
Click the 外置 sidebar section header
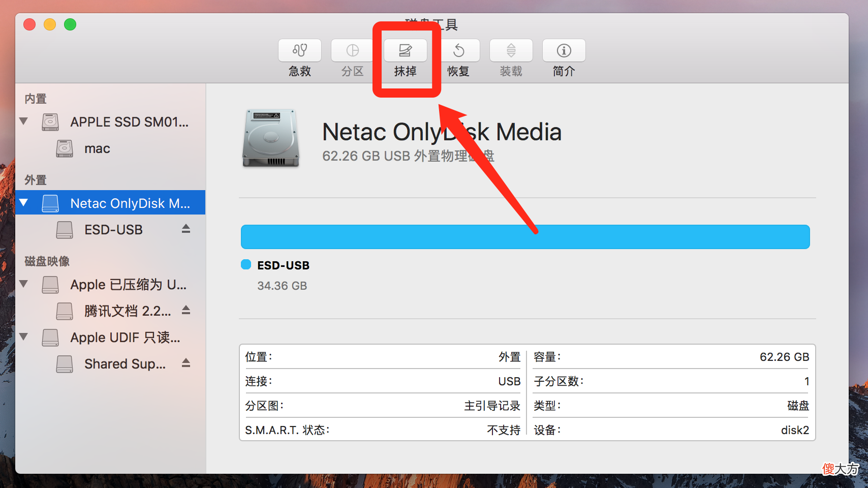(36, 180)
